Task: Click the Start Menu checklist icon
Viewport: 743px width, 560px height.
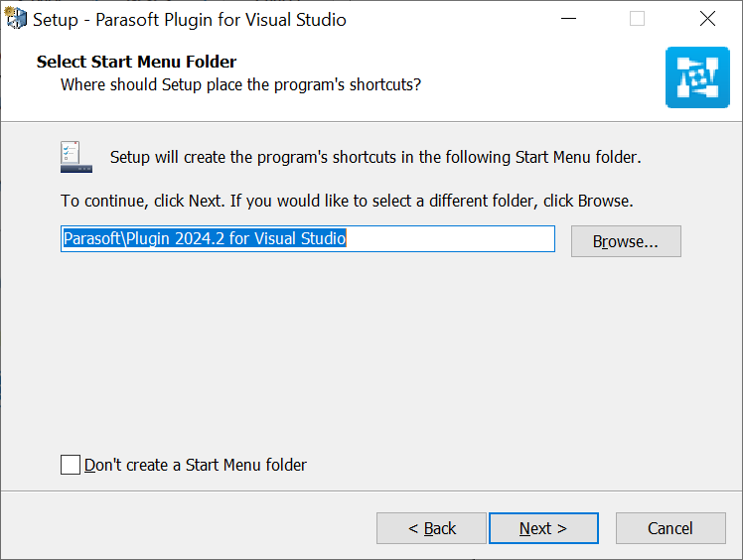Action: pos(76,157)
